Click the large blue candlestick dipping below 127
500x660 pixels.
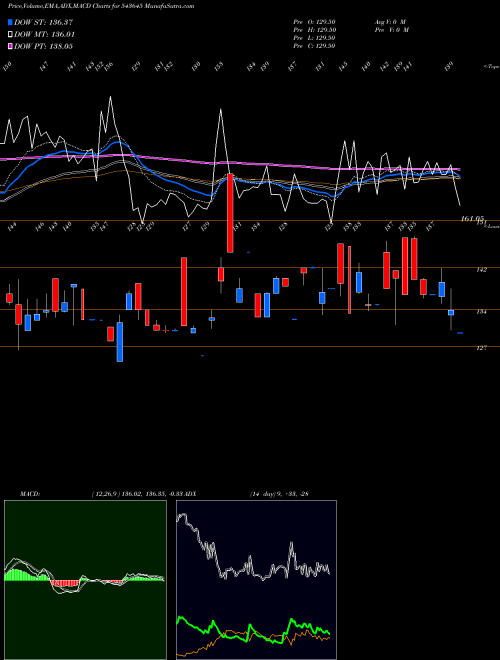point(120,342)
